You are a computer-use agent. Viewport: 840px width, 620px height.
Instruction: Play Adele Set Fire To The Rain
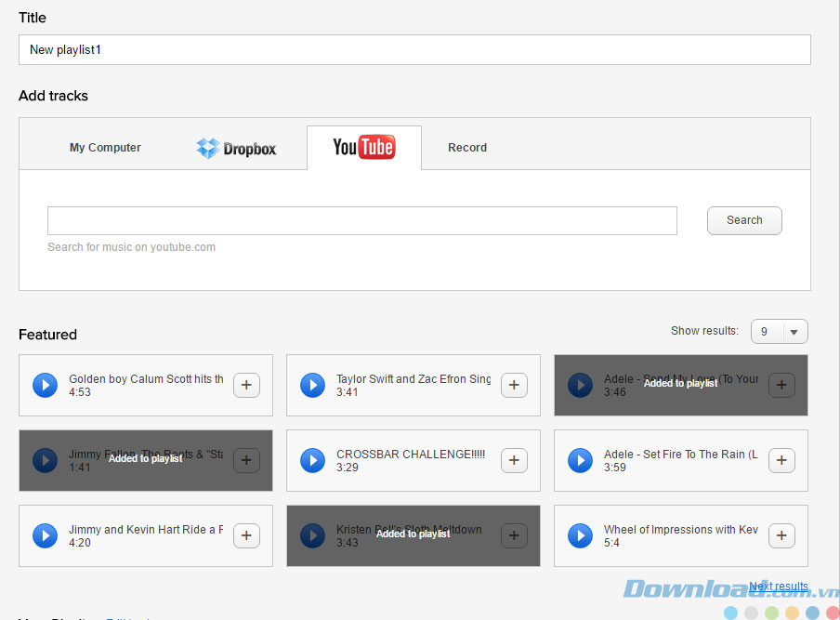(x=580, y=460)
